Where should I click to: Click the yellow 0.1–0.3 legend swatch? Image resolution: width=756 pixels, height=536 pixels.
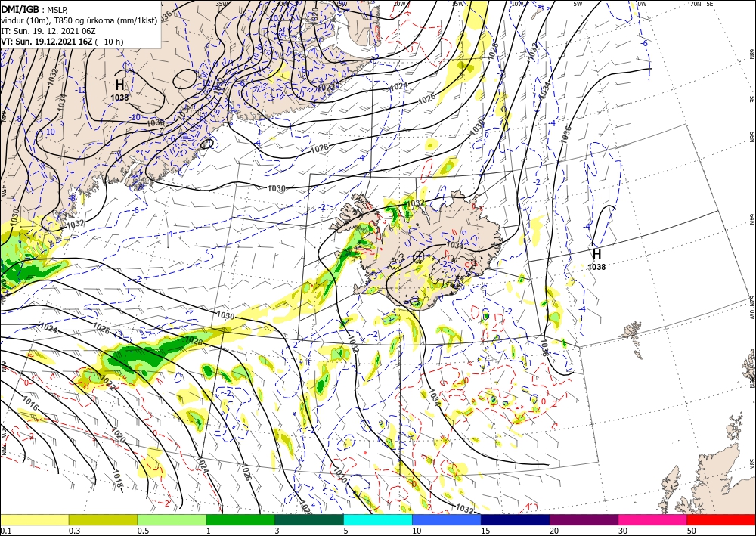(34, 519)
